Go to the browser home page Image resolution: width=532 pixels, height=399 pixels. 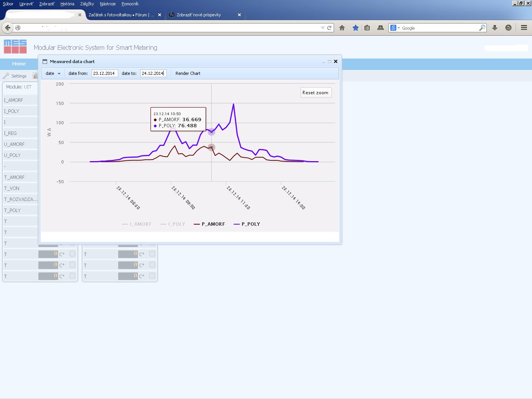[342, 28]
